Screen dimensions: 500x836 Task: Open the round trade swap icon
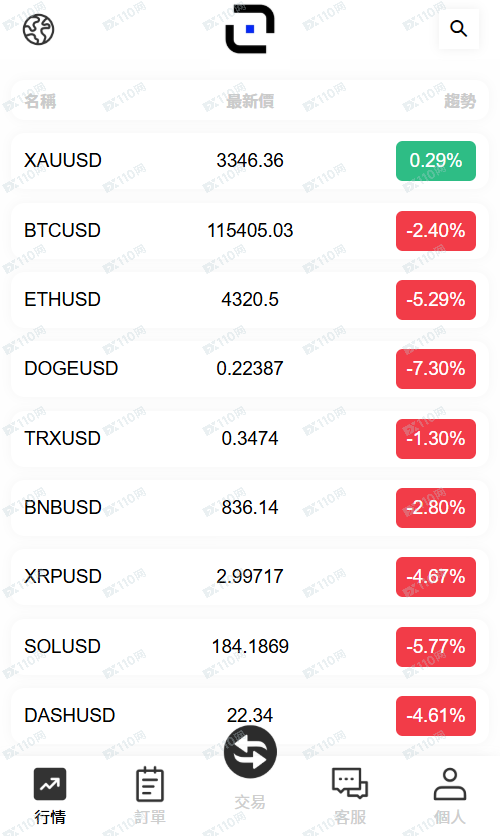(250, 752)
